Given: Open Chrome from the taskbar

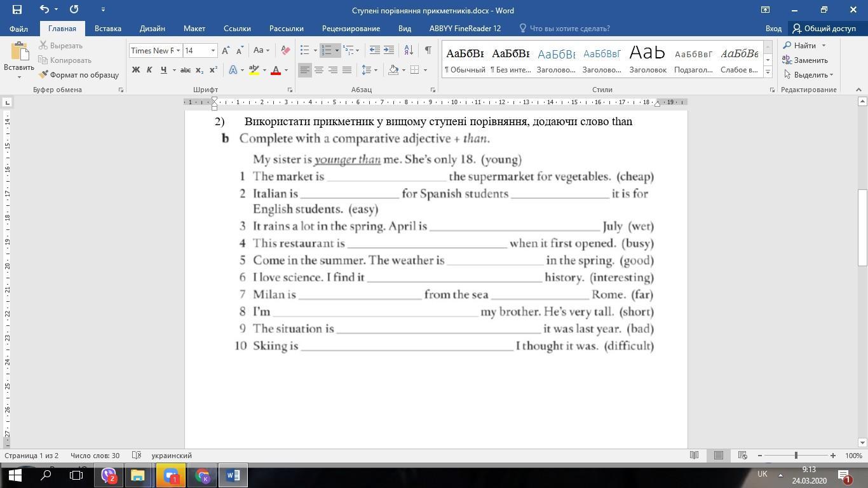Looking at the screenshot, I should tap(202, 475).
